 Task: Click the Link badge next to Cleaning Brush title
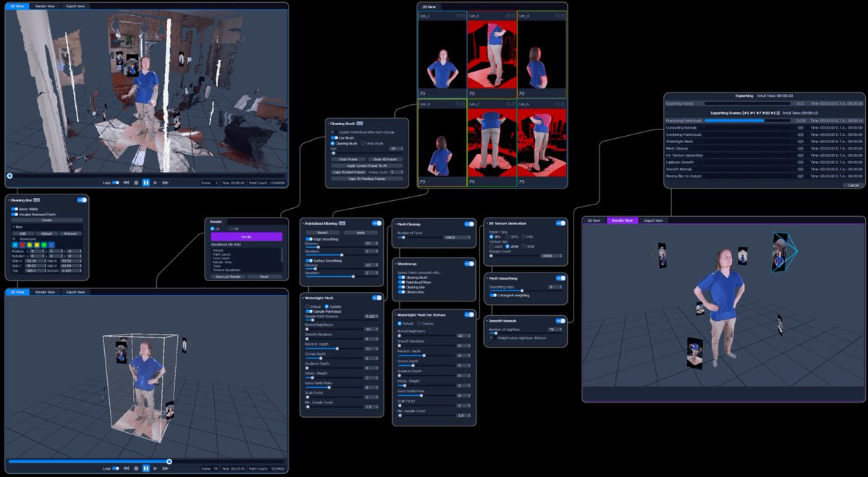pos(360,124)
